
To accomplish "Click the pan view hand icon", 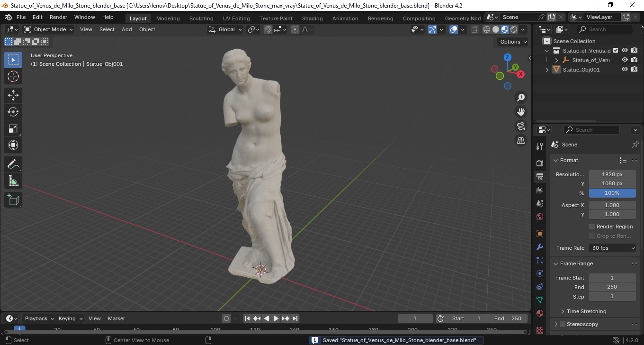I will [521, 112].
